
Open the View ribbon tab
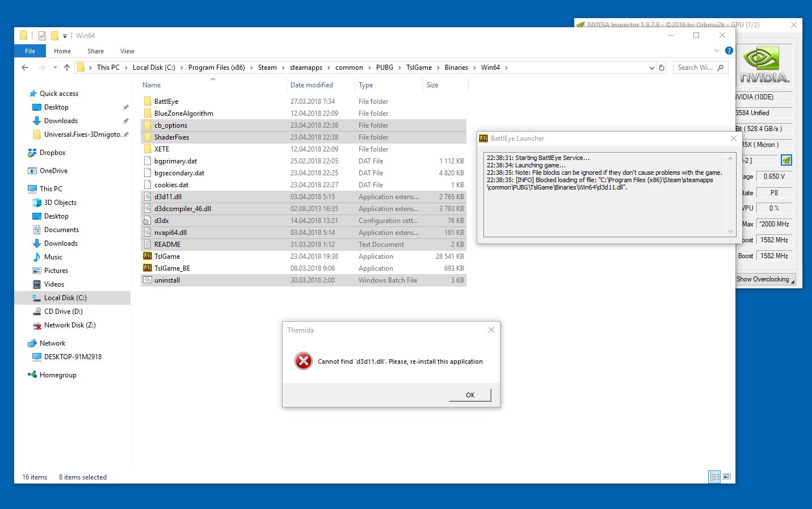click(x=127, y=51)
